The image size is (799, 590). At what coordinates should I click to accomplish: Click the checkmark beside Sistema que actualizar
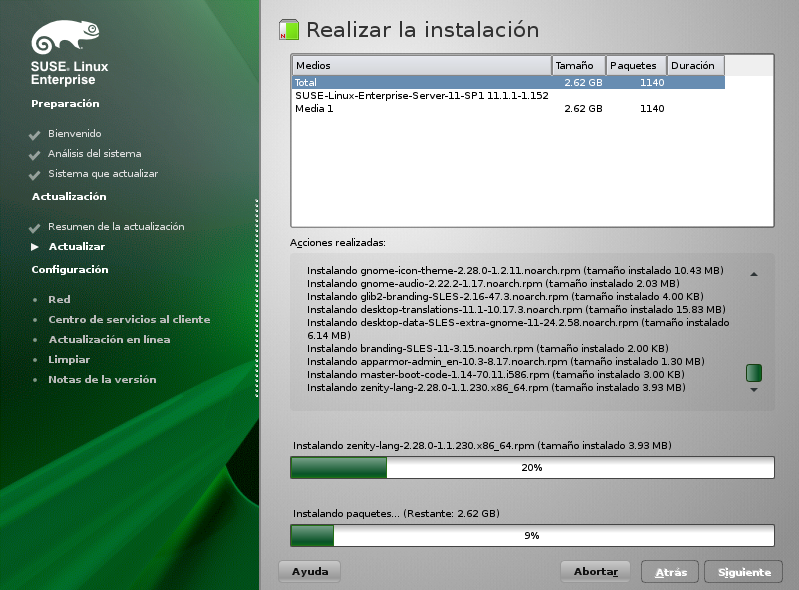[35, 174]
